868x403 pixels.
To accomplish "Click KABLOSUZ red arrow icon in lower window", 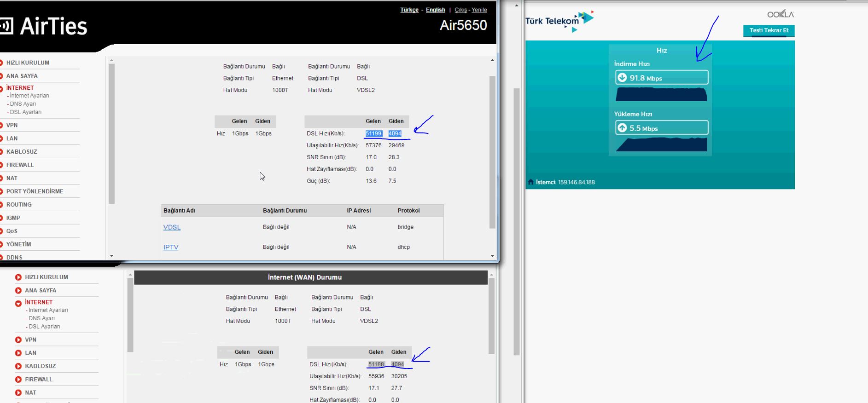I will point(18,367).
